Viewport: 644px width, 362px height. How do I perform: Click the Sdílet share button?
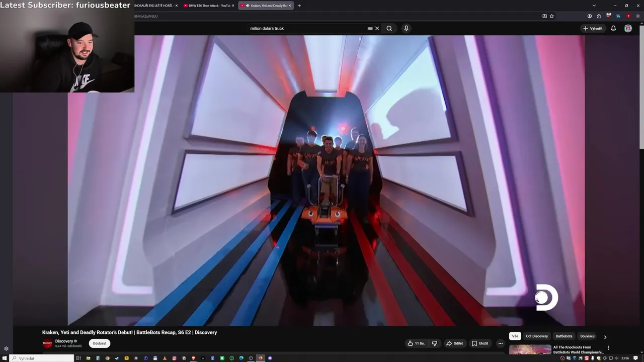point(454,343)
